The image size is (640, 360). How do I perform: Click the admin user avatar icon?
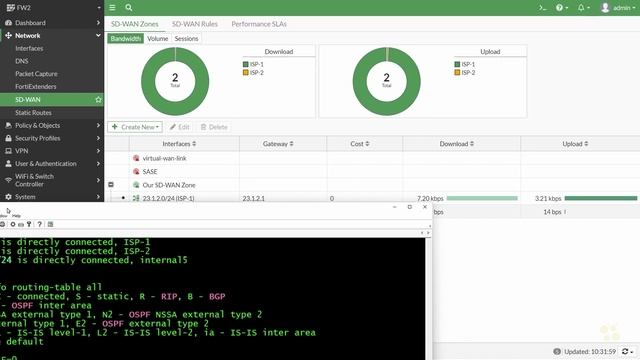(605, 8)
